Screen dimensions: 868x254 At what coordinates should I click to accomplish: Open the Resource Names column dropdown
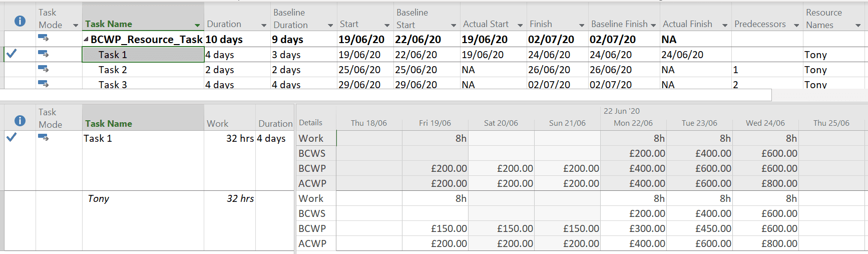click(858, 25)
